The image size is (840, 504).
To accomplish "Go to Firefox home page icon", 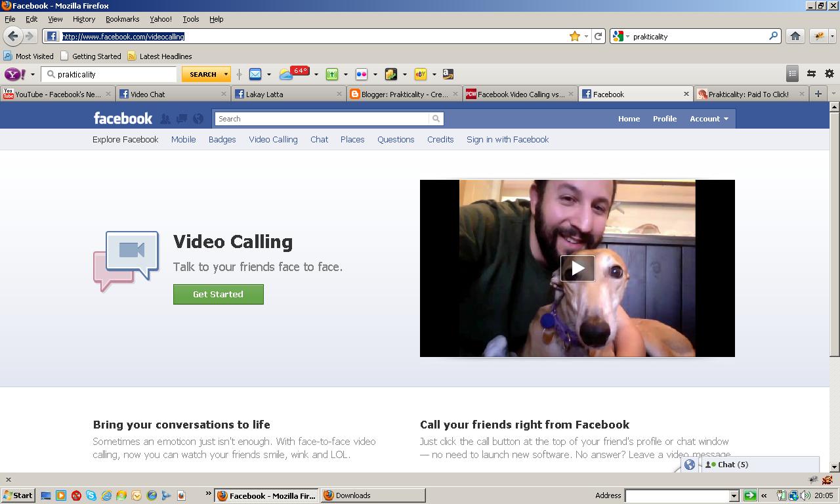I will click(x=795, y=36).
